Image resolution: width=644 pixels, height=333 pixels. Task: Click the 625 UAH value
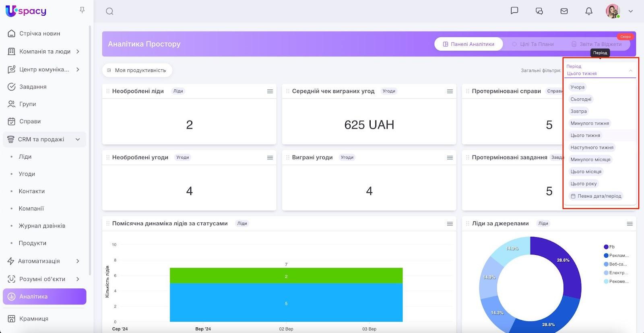click(369, 125)
